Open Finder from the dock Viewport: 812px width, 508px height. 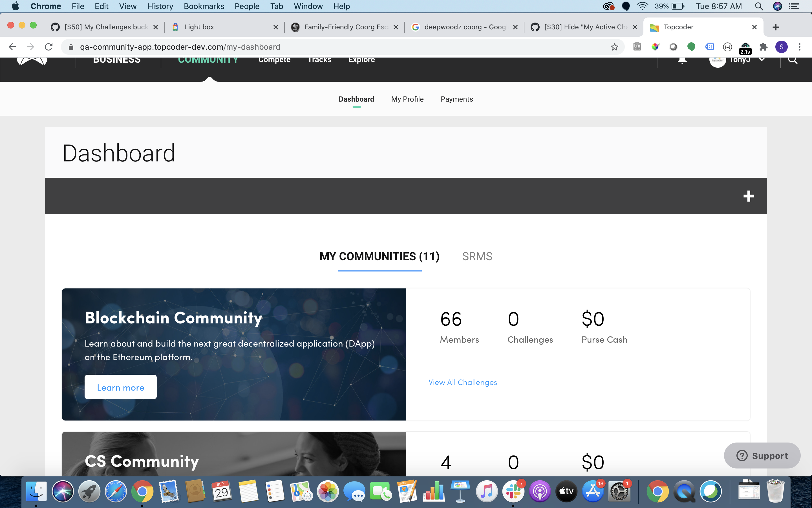[x=36, y=491]
